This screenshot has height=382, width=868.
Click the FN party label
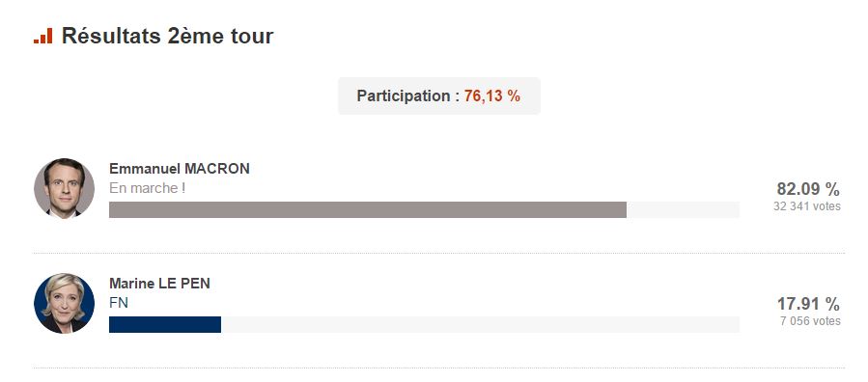[x=119, y=303]
